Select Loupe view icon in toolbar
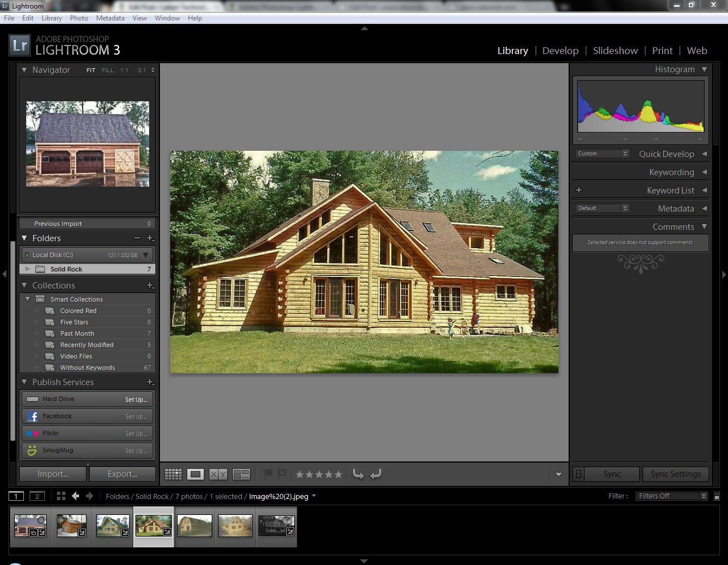Viewport: 728px width, 565px height. 195,474
